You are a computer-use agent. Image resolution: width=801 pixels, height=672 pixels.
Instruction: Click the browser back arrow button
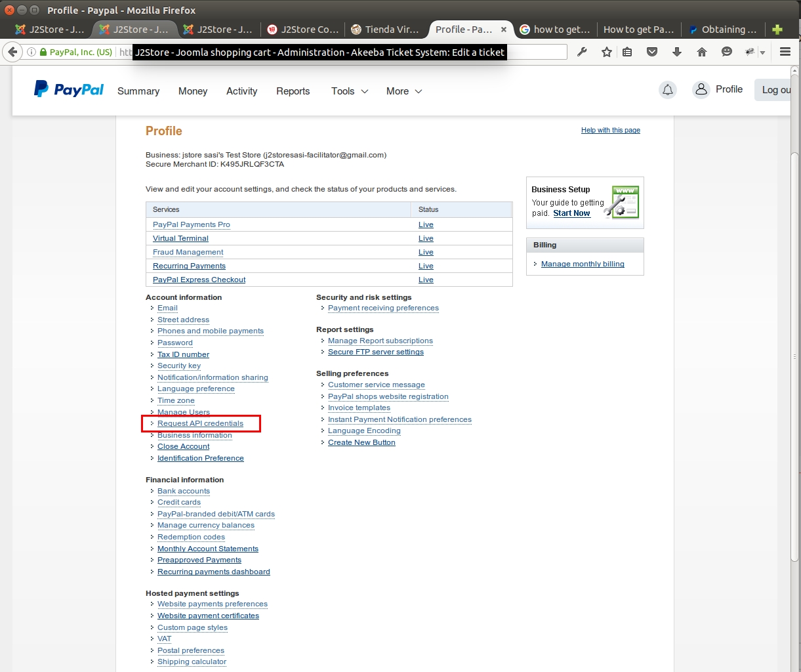(x=12, y=52)
